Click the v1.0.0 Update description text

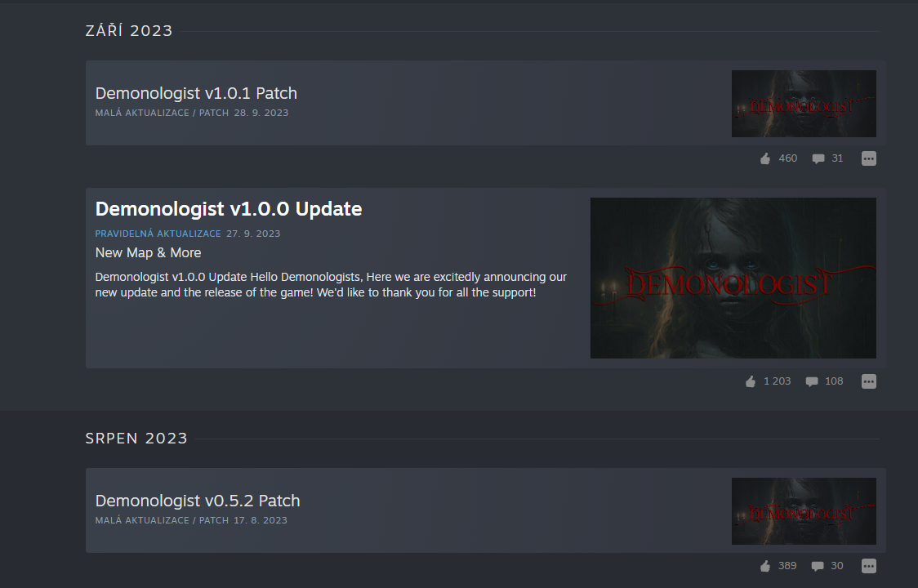click(331, 284)
